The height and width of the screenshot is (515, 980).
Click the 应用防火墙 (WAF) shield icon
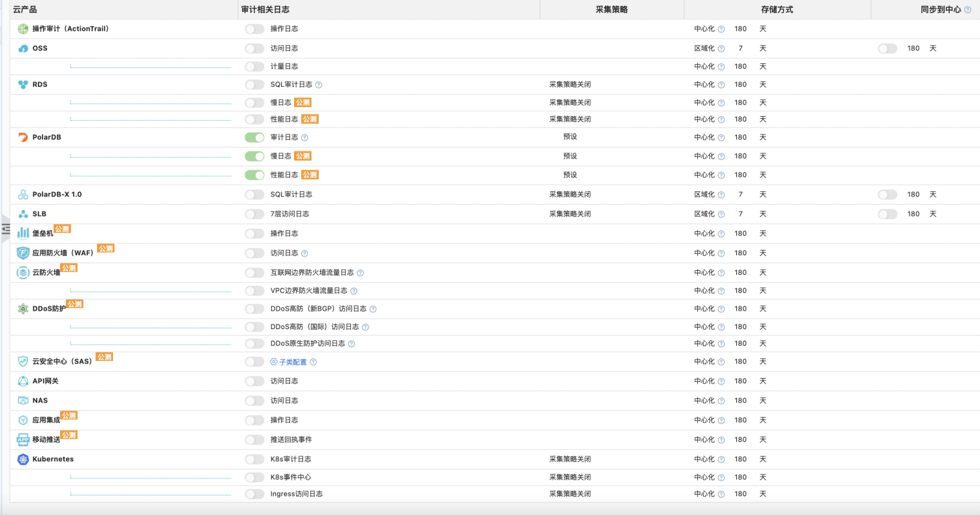point(24,253)
